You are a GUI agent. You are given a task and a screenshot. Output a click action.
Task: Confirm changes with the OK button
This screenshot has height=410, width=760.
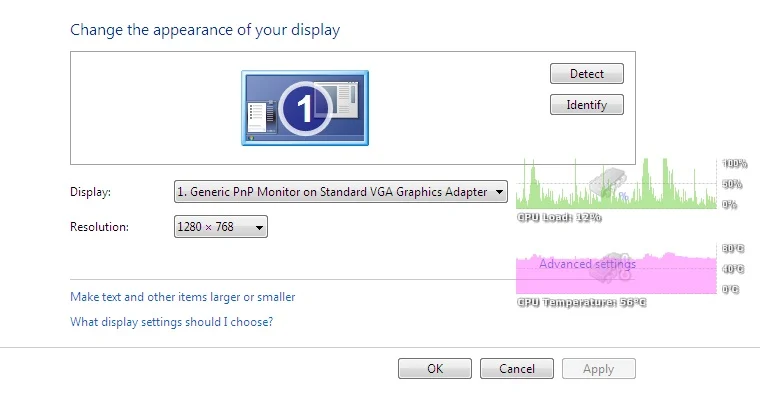[x=435, y=369]
